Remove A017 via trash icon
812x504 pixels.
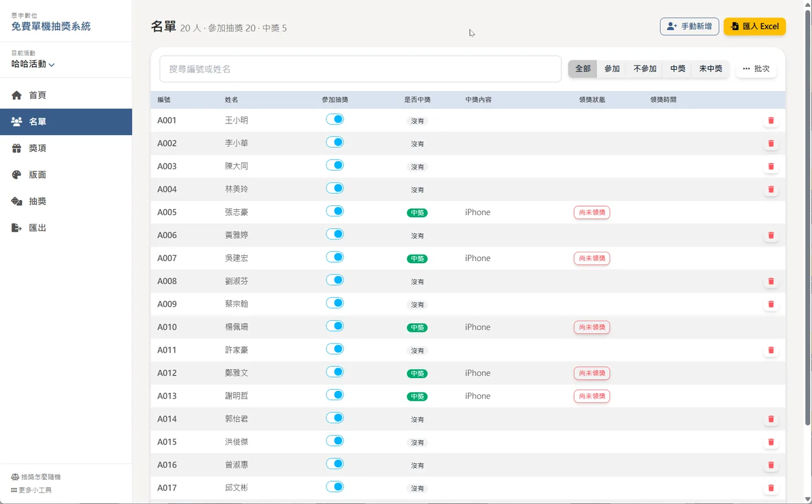point(771,488)
